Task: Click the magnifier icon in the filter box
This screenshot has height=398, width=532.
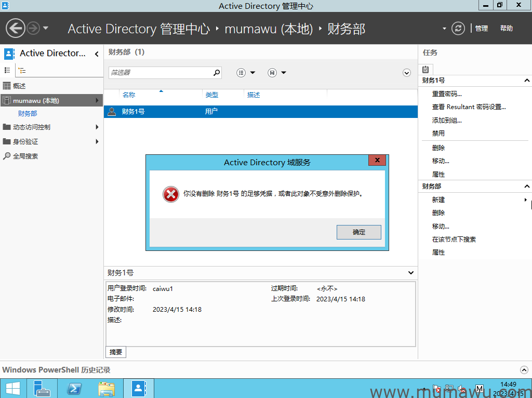Action: 217,73
